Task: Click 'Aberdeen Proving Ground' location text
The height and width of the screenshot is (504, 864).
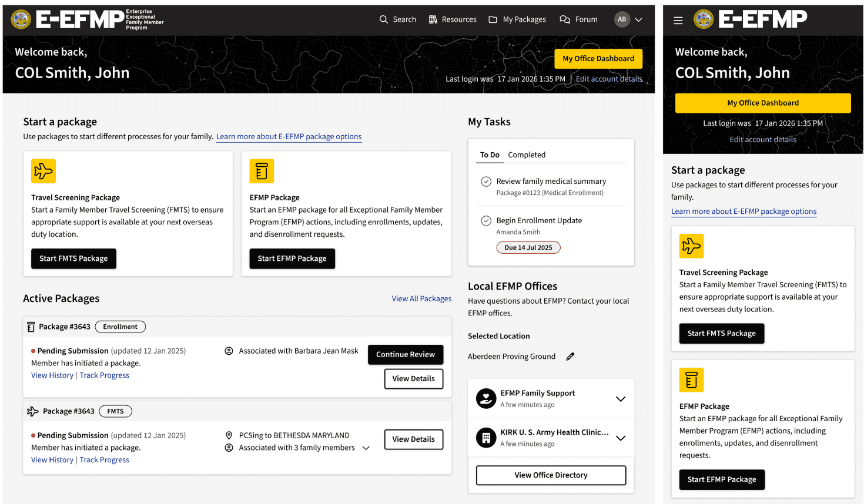Action: click(x=511, y=357)
